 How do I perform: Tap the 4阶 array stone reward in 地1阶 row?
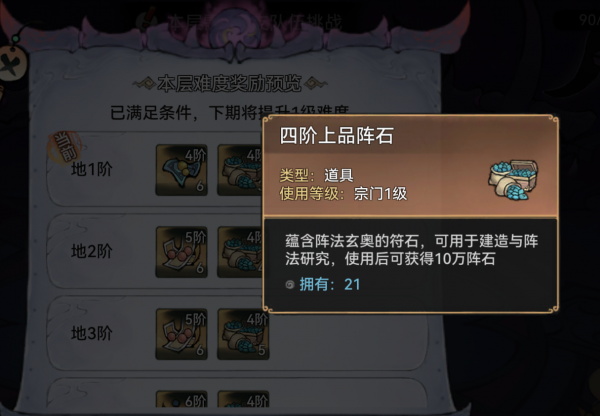tap(240, 170)
